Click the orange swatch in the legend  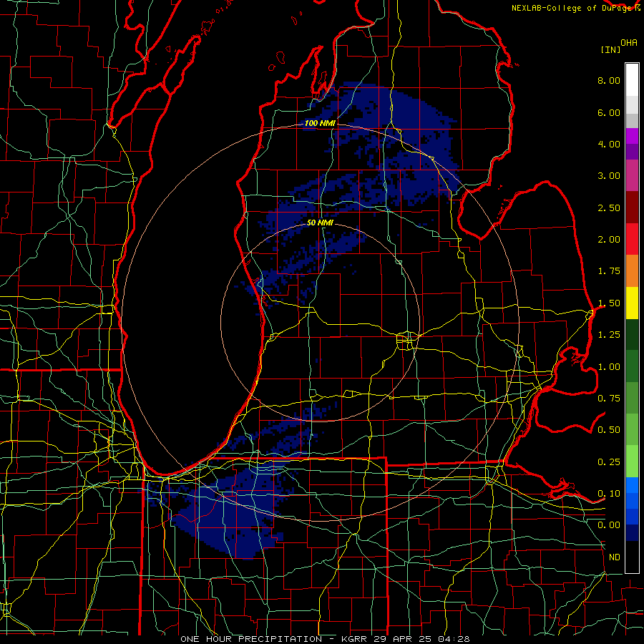click(632, 271)
